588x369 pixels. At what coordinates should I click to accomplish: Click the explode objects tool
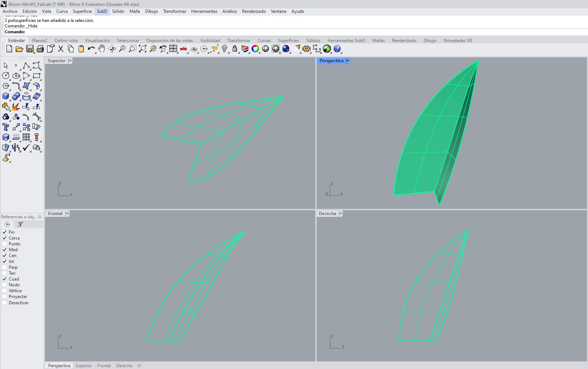tap(15, 106)
